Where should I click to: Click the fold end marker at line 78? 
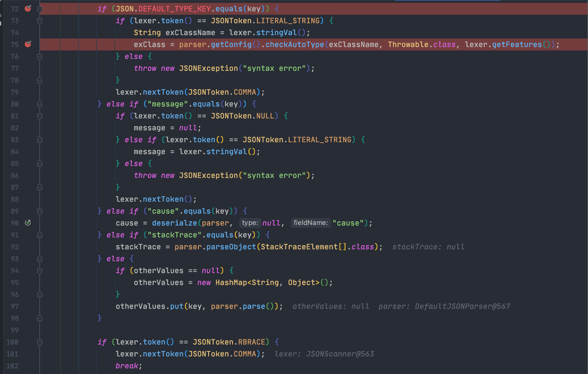coord(40,80)
